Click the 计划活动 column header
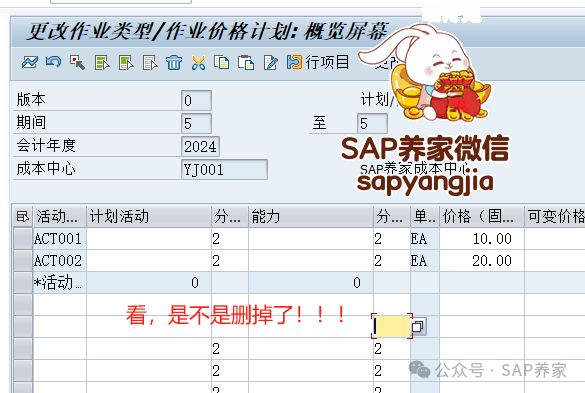Image resolution: width=585 pixels, height=393 pixels. [x=149, y=216]
